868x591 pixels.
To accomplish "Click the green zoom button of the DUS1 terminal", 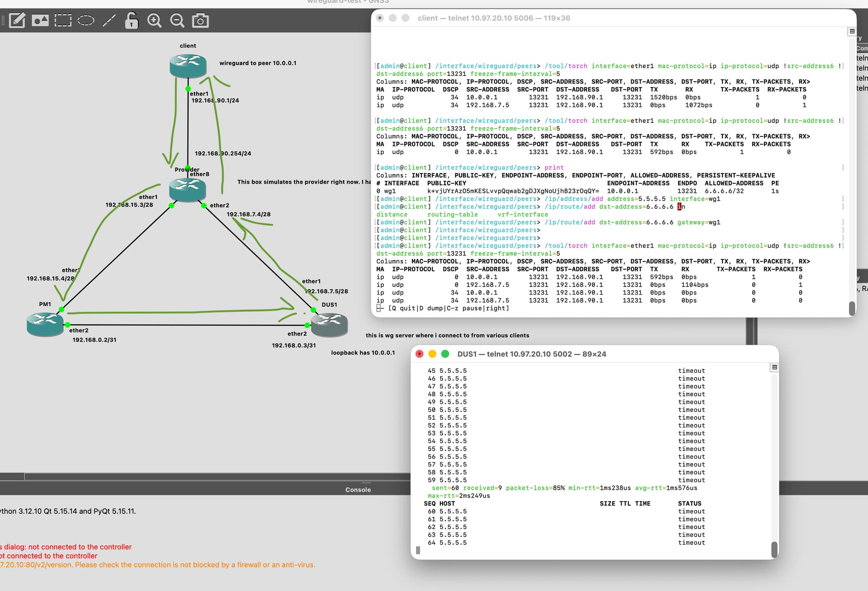I will (445, 354).
